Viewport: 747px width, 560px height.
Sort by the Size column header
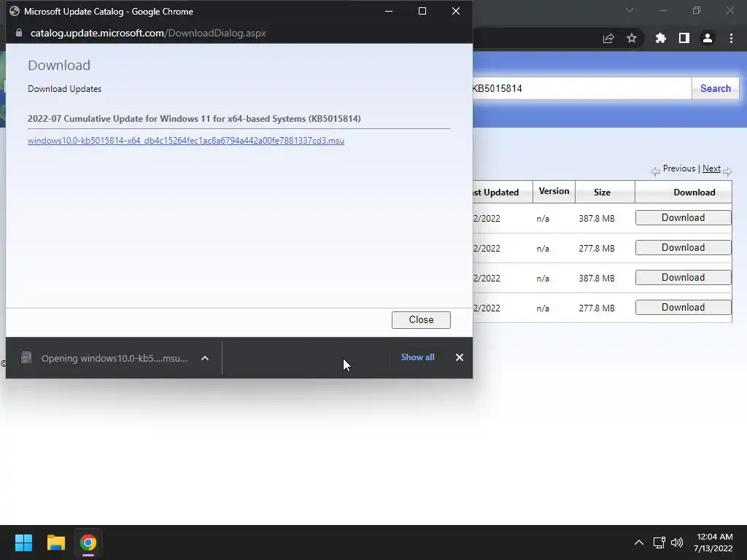point(602,192)
